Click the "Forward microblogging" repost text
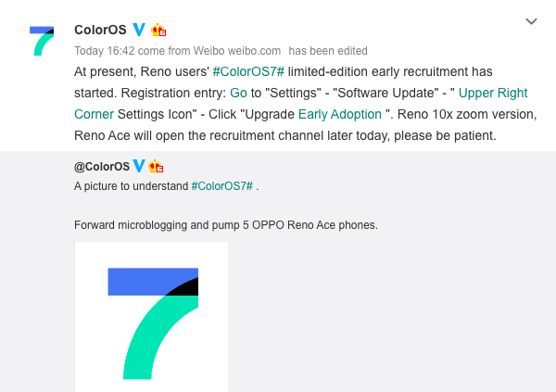The width and height of the screenshot is (556, 392). point(225,225)
